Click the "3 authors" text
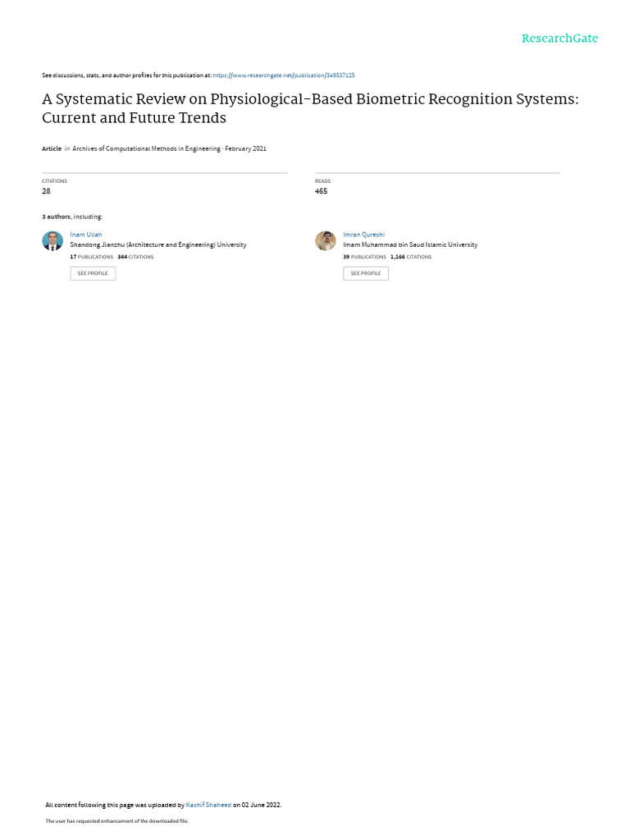 57,217
